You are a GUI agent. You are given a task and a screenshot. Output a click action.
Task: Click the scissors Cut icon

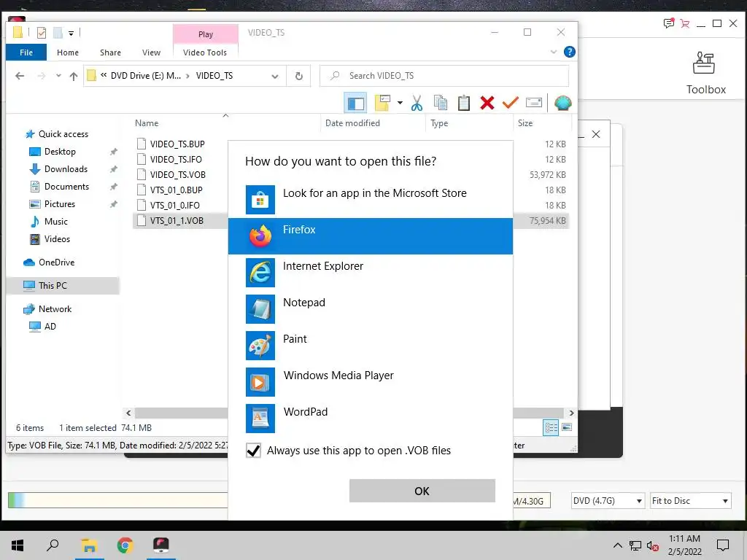tap(417, 103)
